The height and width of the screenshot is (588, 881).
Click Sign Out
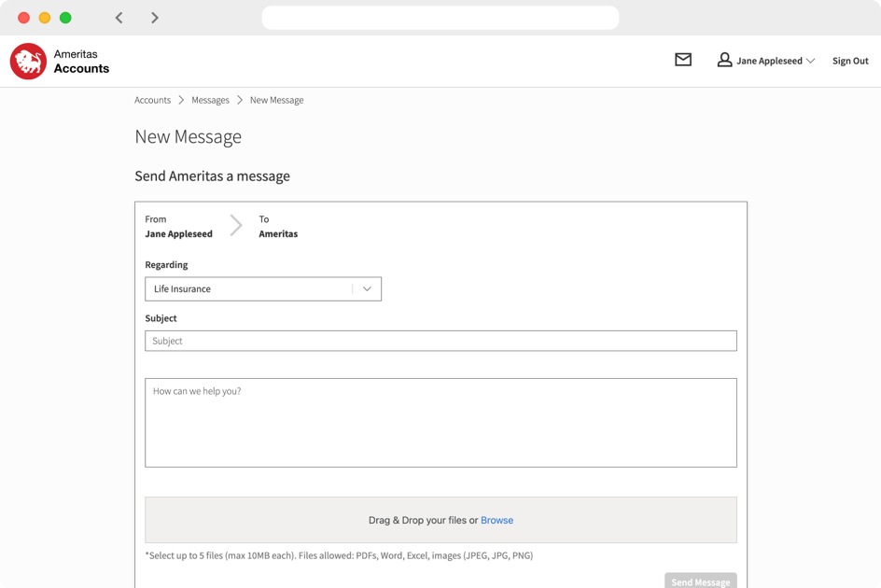[x=849, y=60]
